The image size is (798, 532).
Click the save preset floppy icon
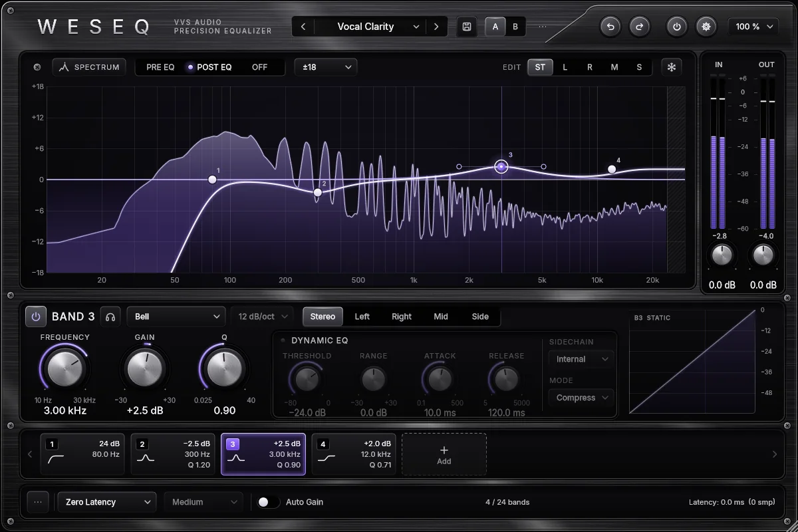467,27
